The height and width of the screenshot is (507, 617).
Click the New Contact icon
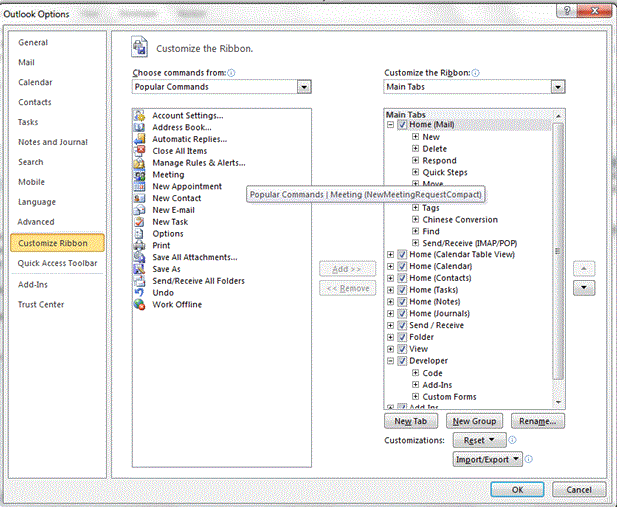click(139, 198)
